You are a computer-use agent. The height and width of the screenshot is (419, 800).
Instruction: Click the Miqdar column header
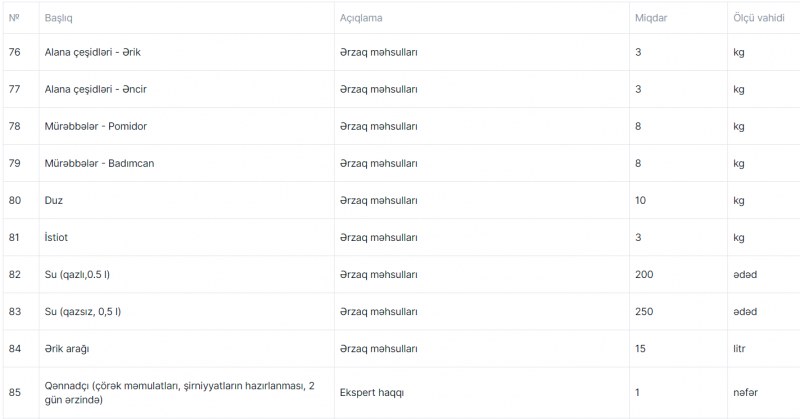coord(651,18)
